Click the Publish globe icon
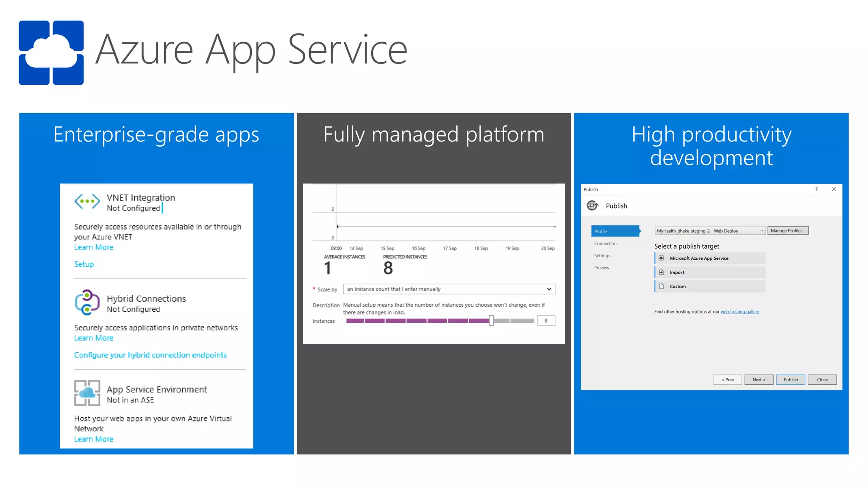 593,206
